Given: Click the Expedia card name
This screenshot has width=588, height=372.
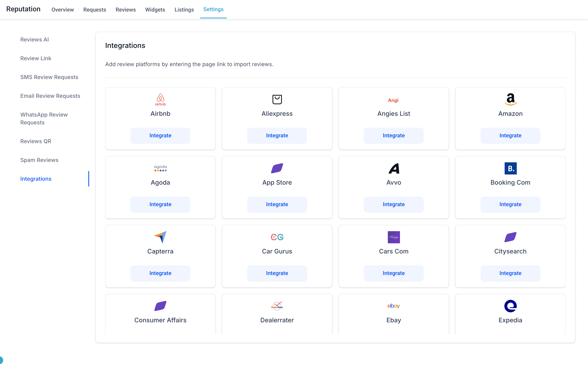Looking at the screenshot, I should (x=510, y=320).
